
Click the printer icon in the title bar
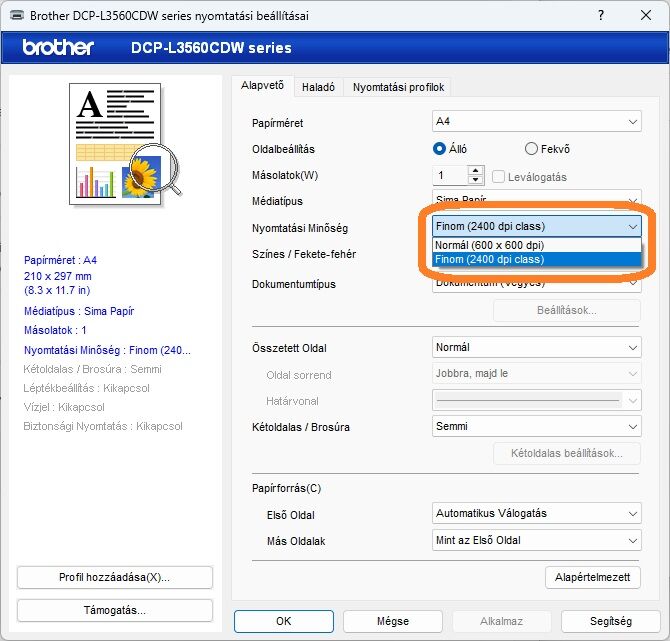pos(17,16)
